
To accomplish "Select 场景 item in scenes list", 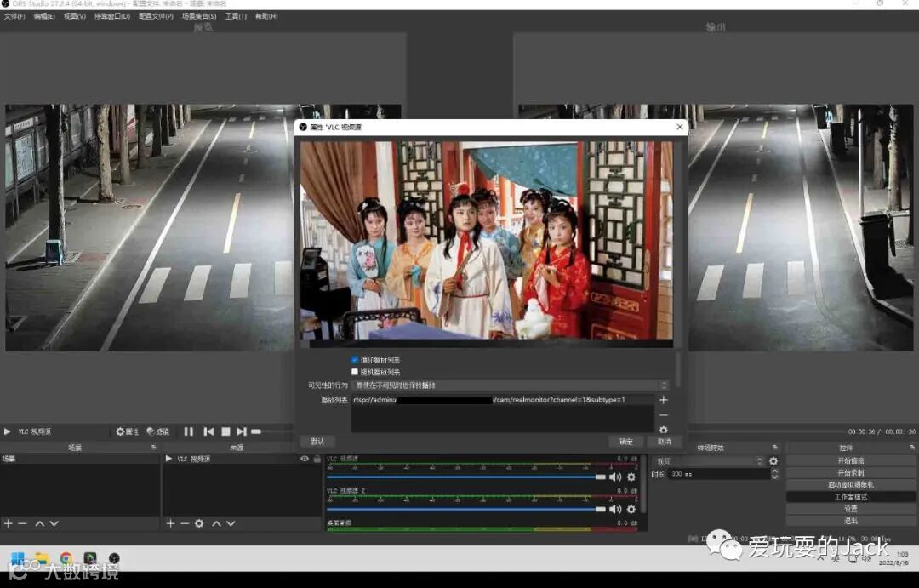I will coord(80,459).
